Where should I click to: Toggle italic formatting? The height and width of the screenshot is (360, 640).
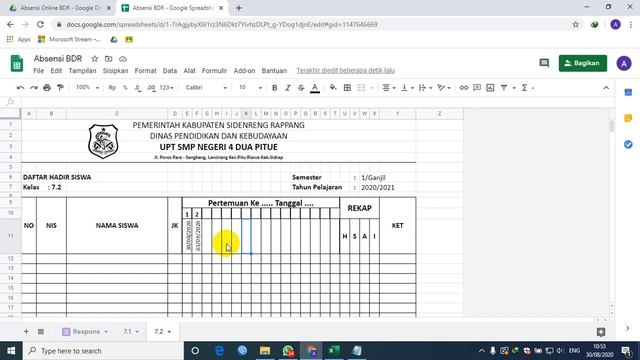(x=288, y=88)
